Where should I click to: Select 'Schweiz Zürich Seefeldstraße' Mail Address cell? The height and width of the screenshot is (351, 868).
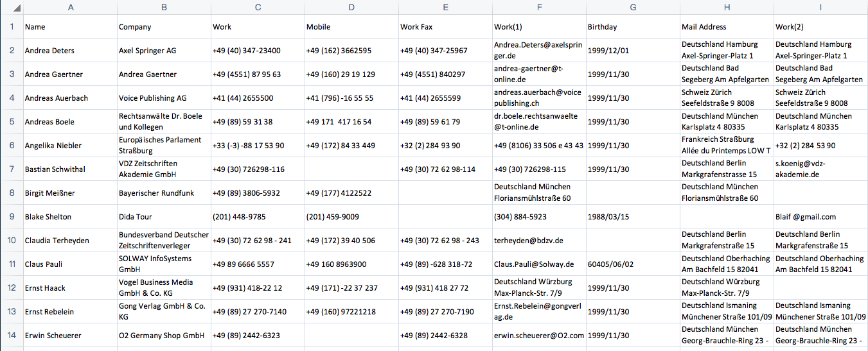[x=727, y=98]
